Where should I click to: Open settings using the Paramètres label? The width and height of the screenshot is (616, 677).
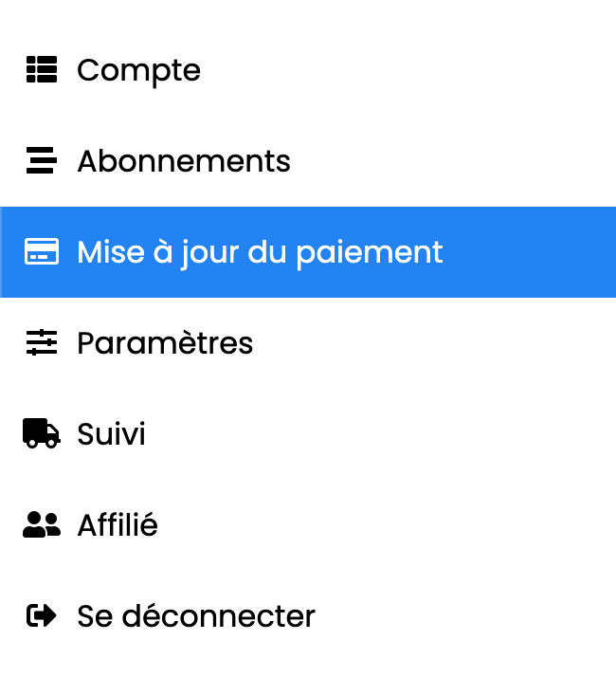click(165, 342)
